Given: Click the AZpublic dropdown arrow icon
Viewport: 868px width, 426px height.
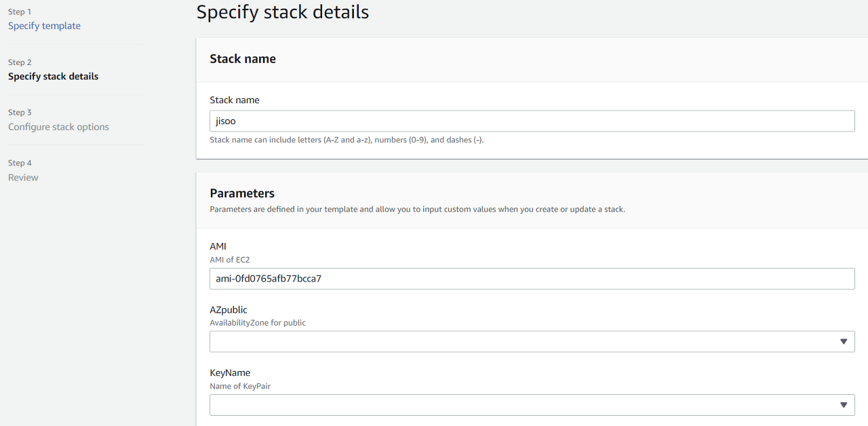Looking at the screenshot, I should pyautogui.click(x=844, y=342).
